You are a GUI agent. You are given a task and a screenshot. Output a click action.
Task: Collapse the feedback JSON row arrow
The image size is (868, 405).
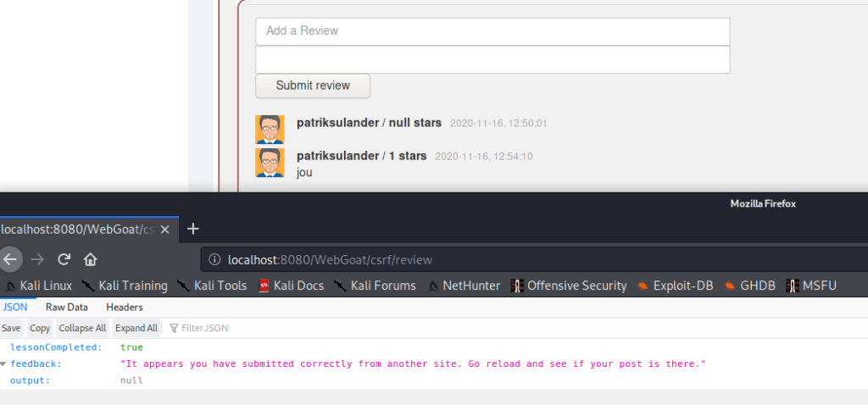3,364
